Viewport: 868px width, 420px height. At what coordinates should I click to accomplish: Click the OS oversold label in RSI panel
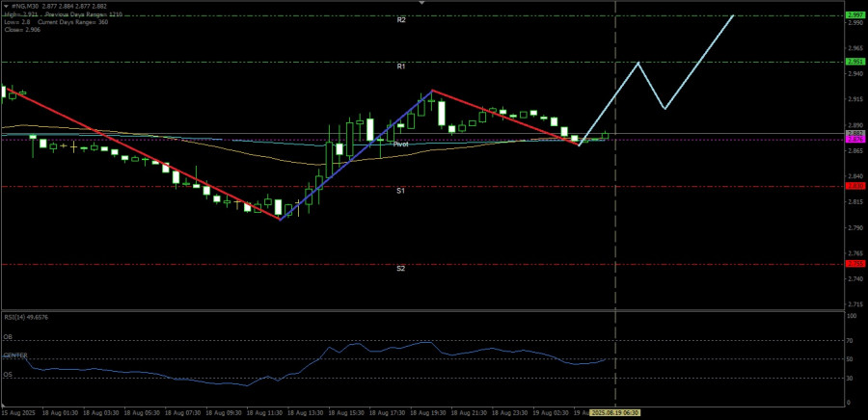click(x=8, y=374)
